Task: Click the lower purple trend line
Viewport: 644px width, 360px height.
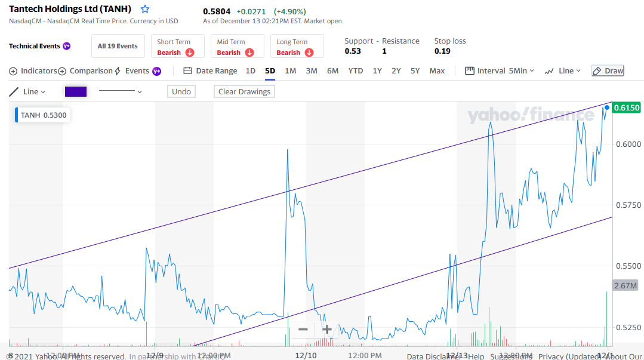Action: [x=402, y=282]
